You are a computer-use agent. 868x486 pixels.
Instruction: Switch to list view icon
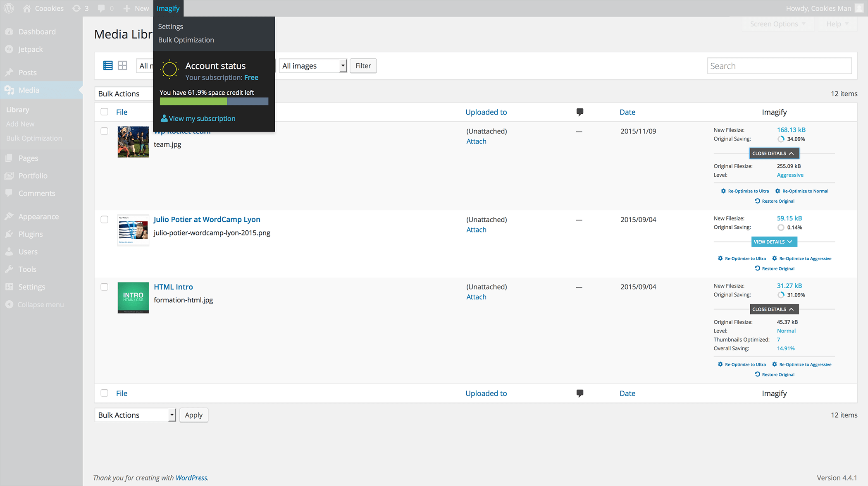pos(108,65)
